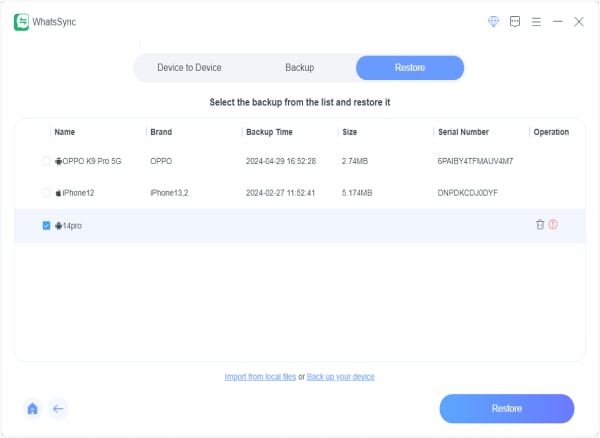This screenshot has height=438, width=600.
Task: Open the hamburger menu
Action: [536, 22]
